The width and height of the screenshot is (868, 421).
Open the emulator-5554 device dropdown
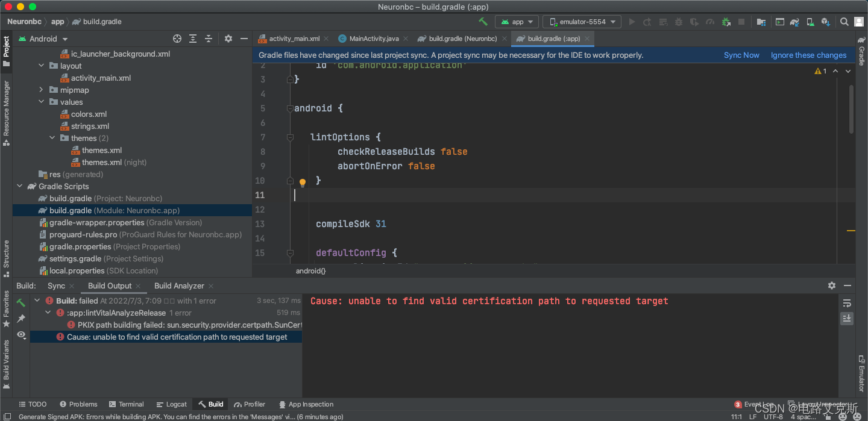[x=582, y=22]
